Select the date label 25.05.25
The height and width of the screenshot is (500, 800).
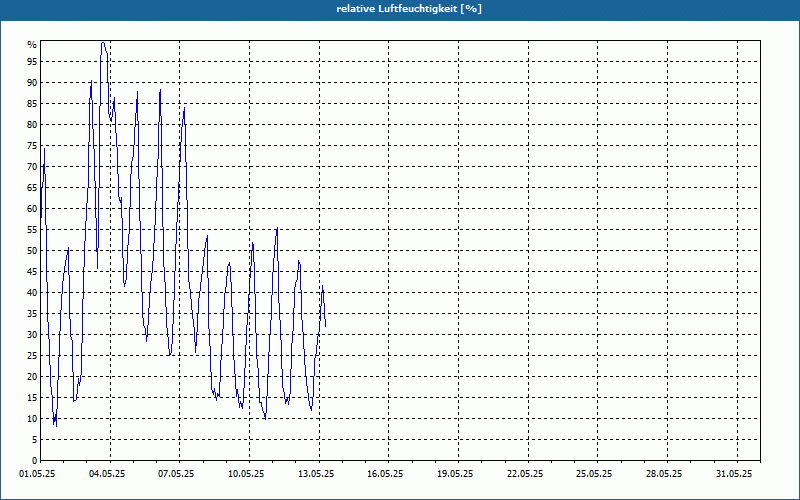(594, 474)
